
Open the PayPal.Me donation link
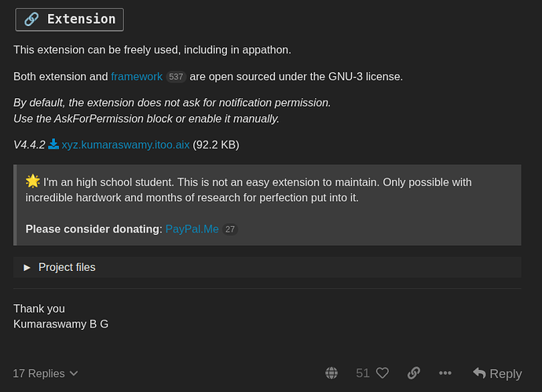[192, 229]
